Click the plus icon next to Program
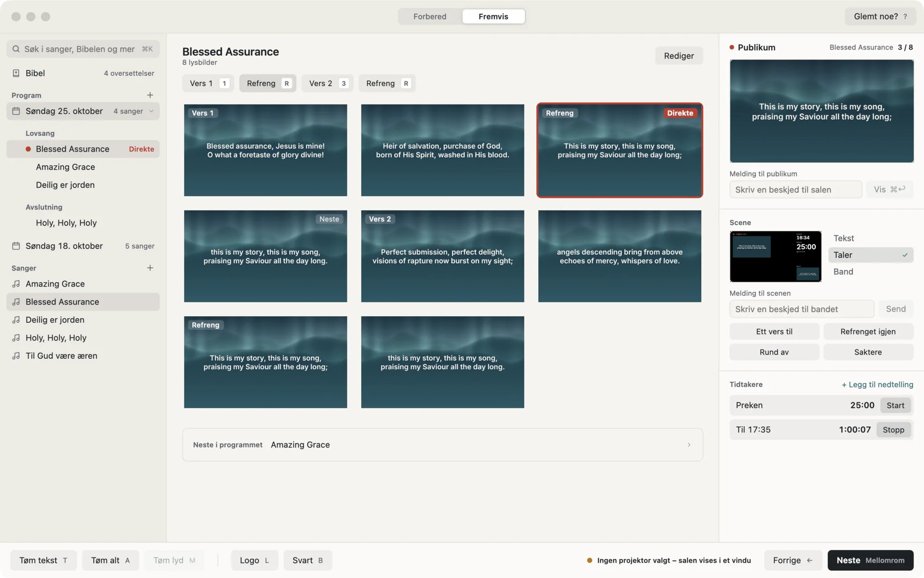Viewport: 924px width, 578px height. [150, 95]
